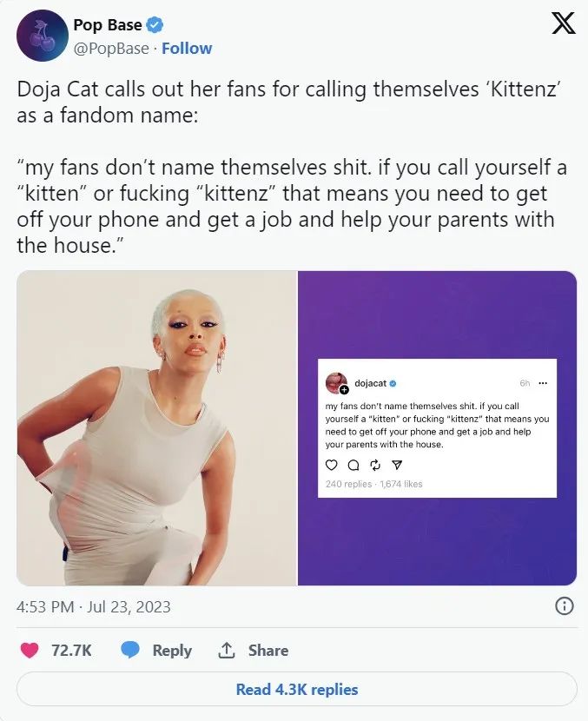Open the Doja Cat photo thumbnail

click(x=156, y=428)
